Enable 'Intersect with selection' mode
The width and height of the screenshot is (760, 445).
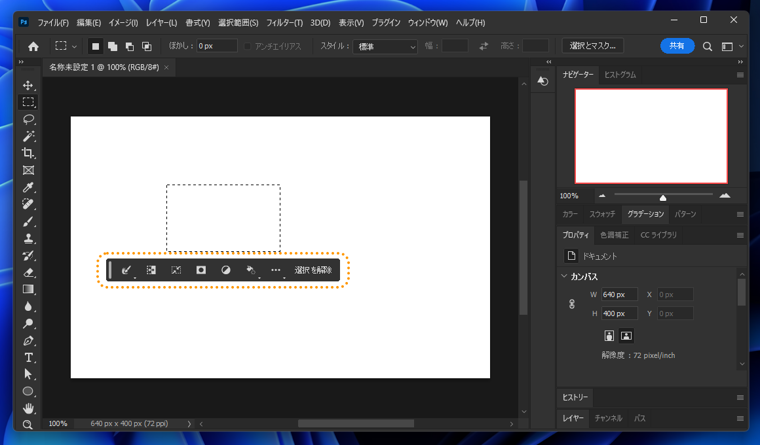[146, 46]
